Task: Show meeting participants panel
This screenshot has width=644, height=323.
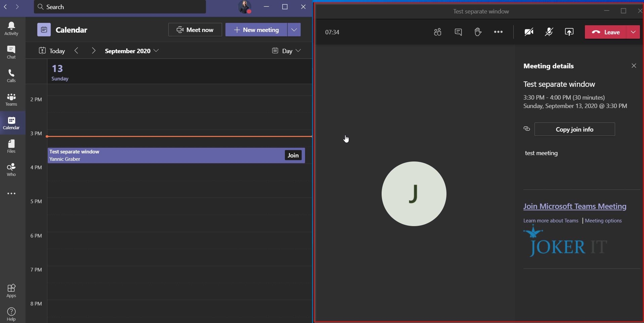Action: [x=437, y=32]
